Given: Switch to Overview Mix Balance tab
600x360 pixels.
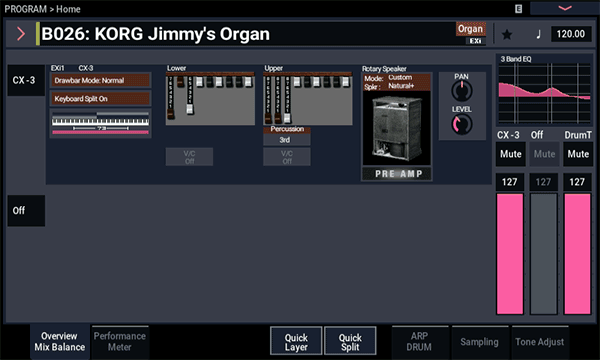Looking at the screenshot, I should coord(60,341).
